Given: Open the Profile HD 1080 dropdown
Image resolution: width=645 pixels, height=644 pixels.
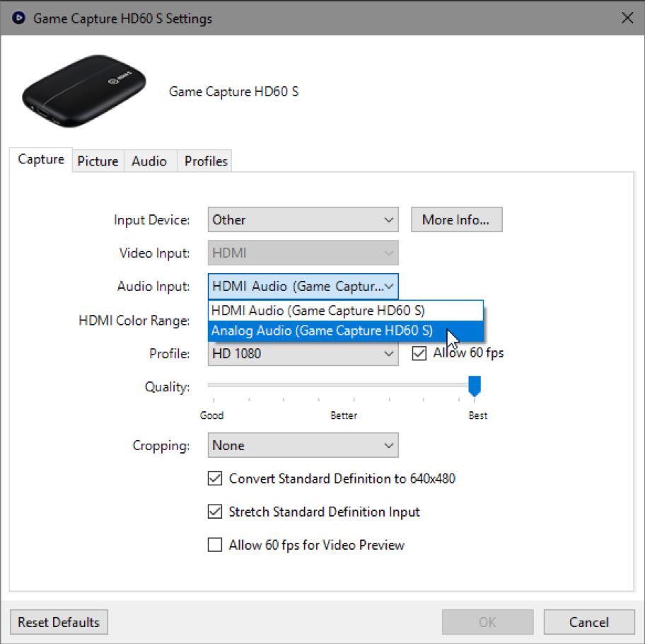Looking at the screenshot, I should coord(303,353).
